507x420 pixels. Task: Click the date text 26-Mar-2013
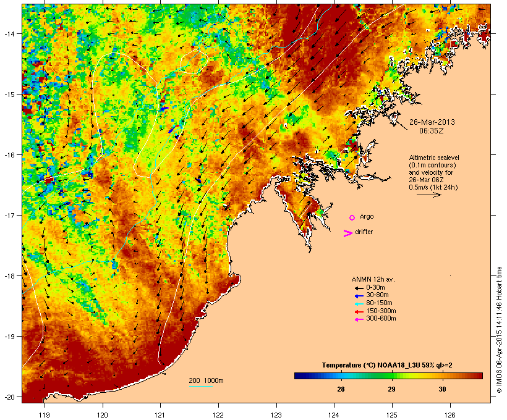[x=432, y=122]
